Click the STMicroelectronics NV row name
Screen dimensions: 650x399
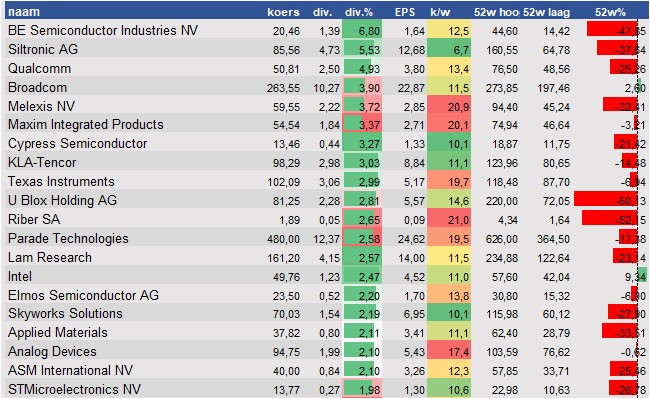[74, 389]
